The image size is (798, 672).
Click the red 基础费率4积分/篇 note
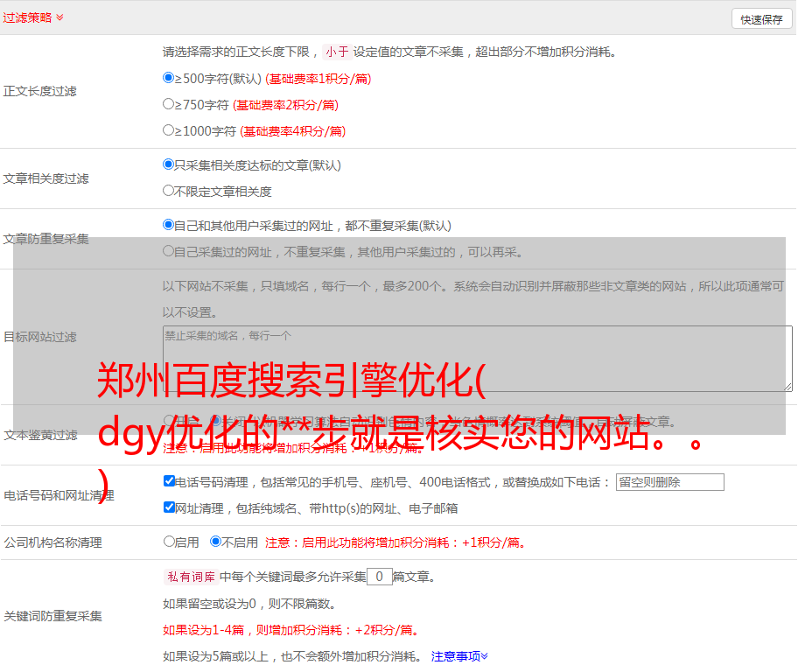point(292,131)
